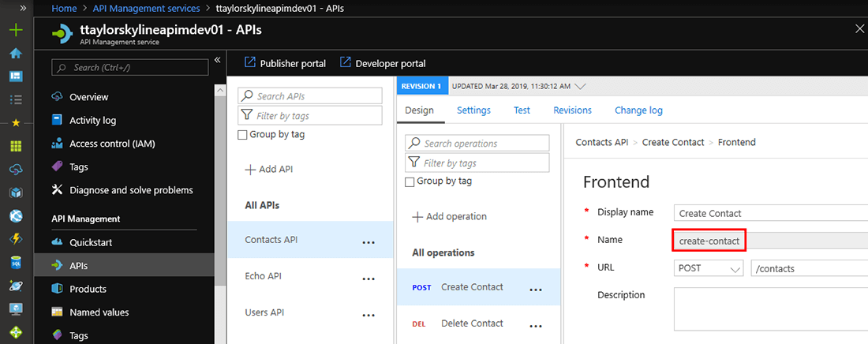Screen dimensions: 868x344
Task: Open the ellipsis menu for Delete Contact
Action: [535, 326]
